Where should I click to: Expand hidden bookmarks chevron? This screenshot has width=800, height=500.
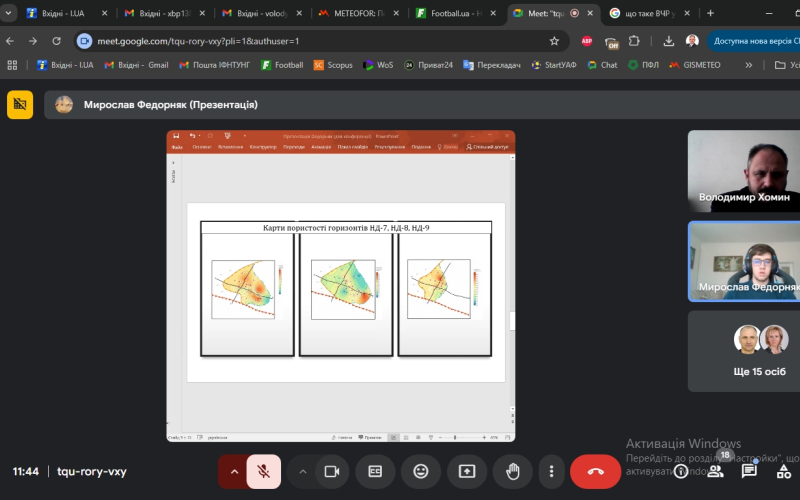[x=748, y=65]
